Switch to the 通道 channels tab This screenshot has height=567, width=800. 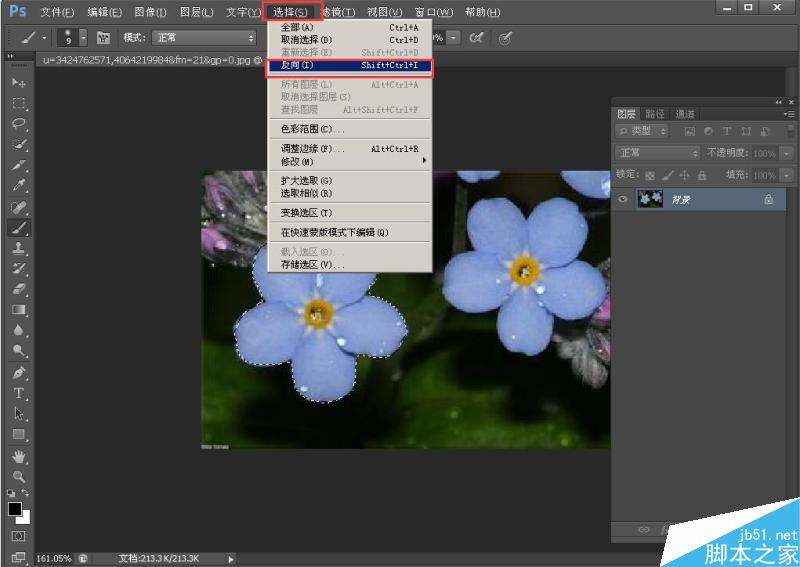tap(685, 114)
